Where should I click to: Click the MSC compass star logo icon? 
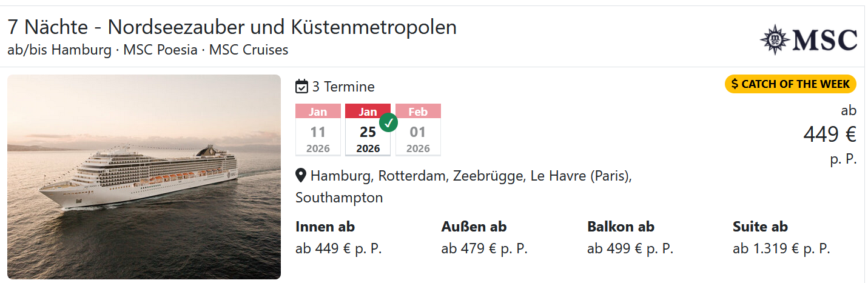point(775,40)
